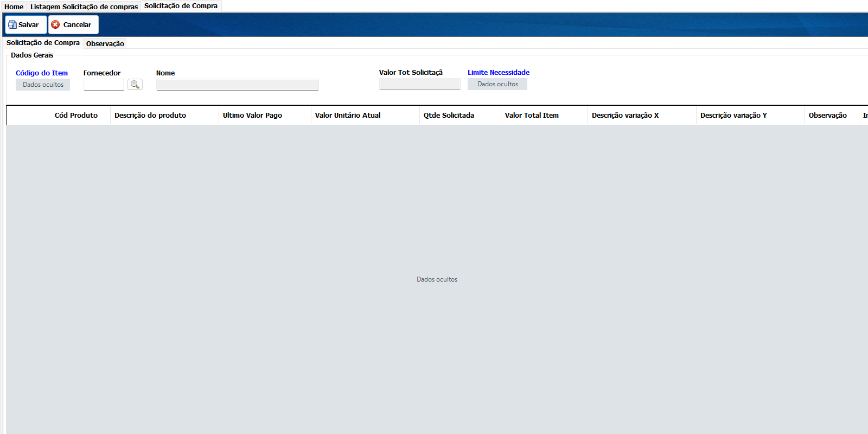Click the Código do Item link label
This screenshot has width=868, height=434.
pos(42,73)
